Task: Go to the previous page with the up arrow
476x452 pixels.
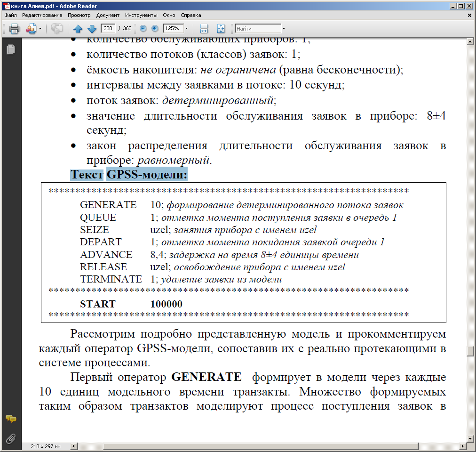Action: [x=78, y=29]
